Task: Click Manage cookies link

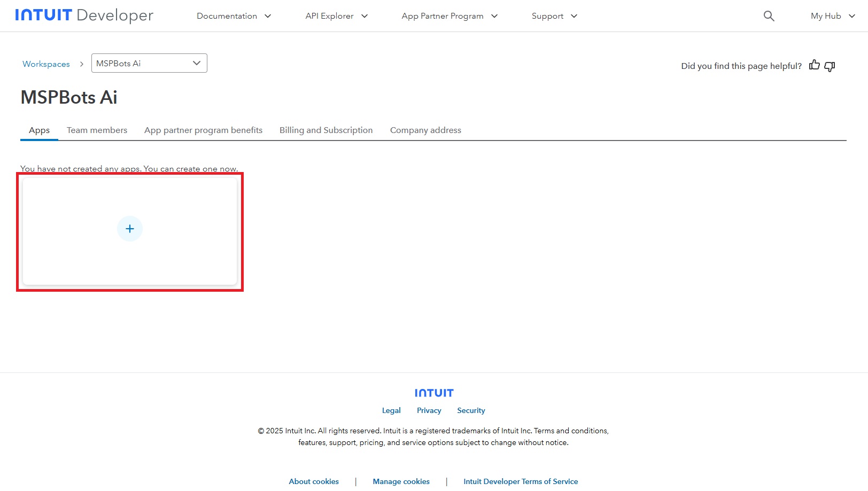Action: tap(401, 481)
